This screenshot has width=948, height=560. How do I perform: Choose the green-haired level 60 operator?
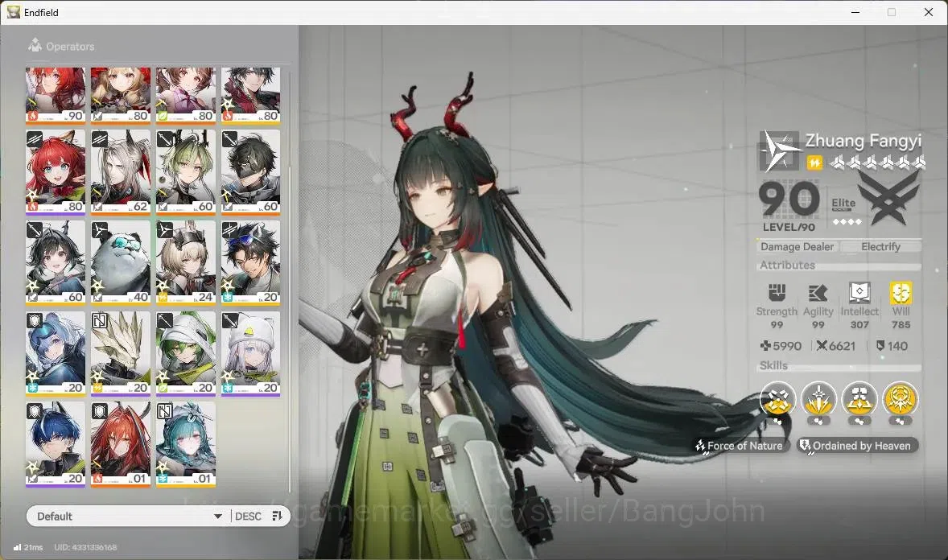point(186,171)
